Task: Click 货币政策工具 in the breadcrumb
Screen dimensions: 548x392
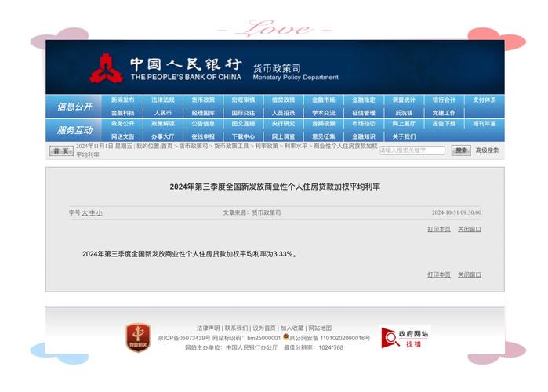Action: [x=231, y=146]
